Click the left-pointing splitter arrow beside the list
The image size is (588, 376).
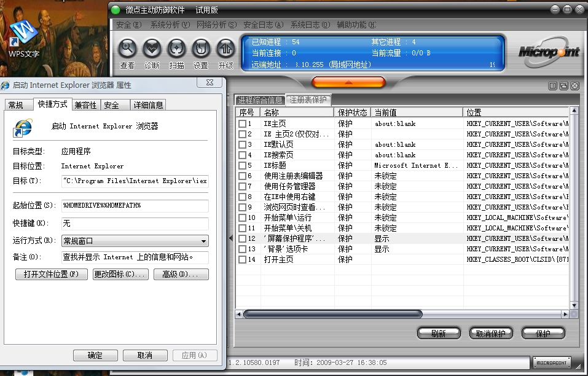(x=230, y=238)
